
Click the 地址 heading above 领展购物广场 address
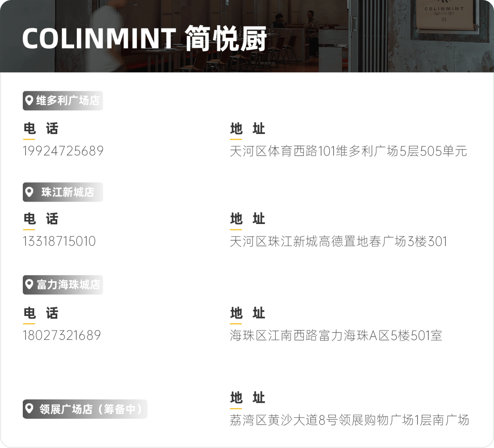pos(247,397)
